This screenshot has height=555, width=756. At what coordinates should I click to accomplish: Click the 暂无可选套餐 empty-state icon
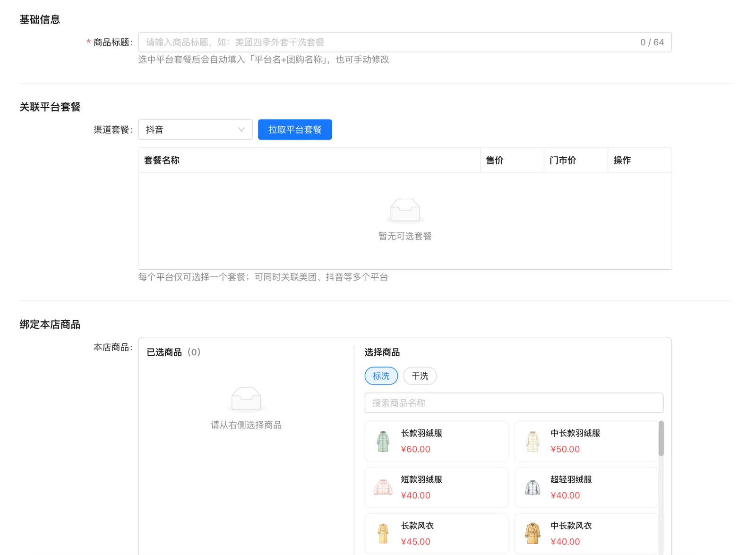pos(405,211)
